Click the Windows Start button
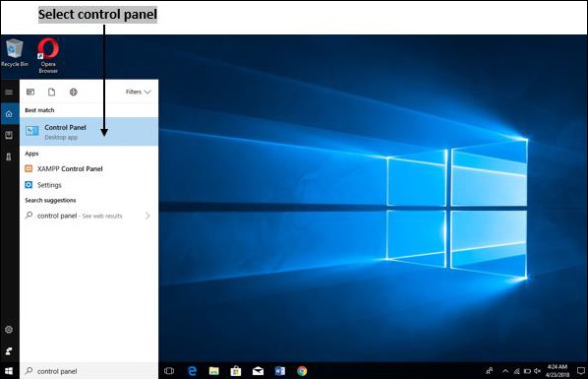588x379 pixels. 9,371
